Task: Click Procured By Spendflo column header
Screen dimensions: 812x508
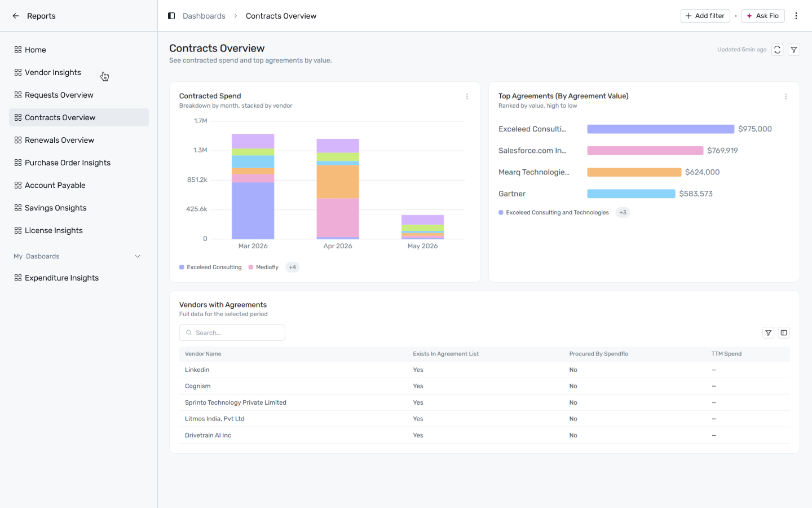Action: click(598, 354)
